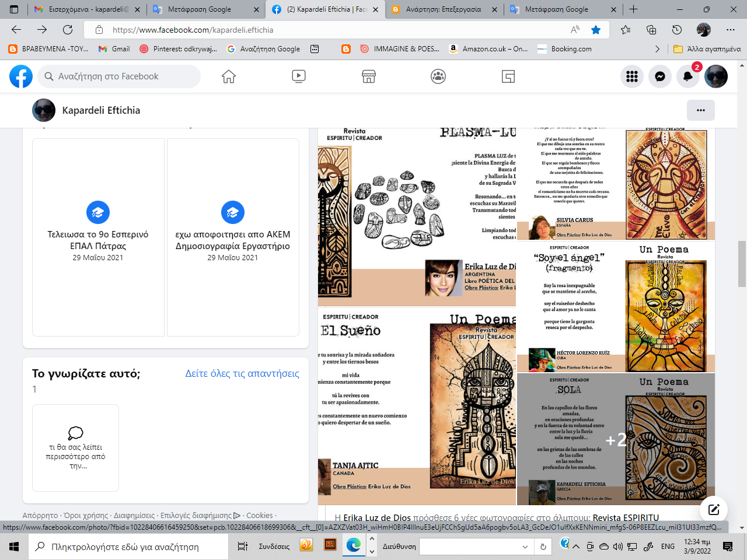Open the taskbar Διεύθυνση address dropdown
This screenshot has height=560, width=747.
pos(525,547)
